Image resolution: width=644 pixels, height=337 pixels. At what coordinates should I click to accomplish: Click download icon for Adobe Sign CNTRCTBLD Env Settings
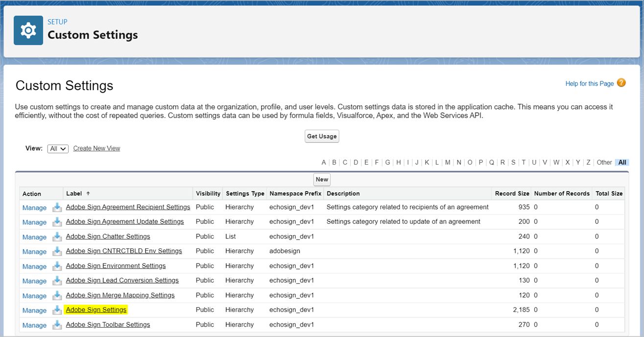[x=57, y=251]
